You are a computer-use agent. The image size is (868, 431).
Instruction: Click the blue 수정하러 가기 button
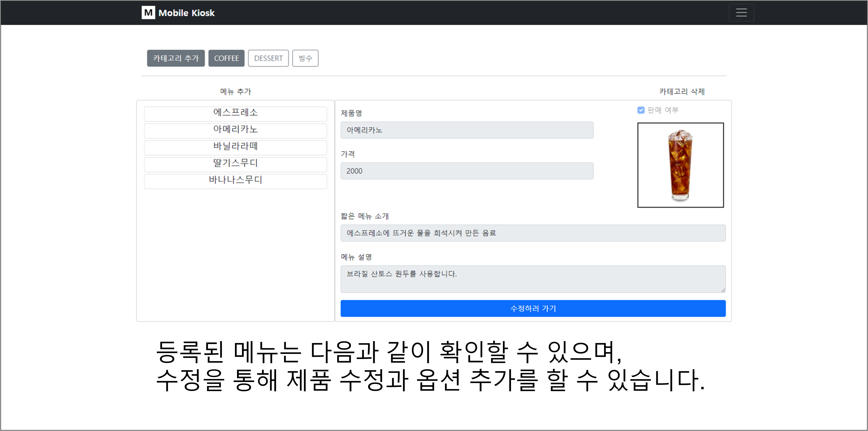tap(533, 308)
